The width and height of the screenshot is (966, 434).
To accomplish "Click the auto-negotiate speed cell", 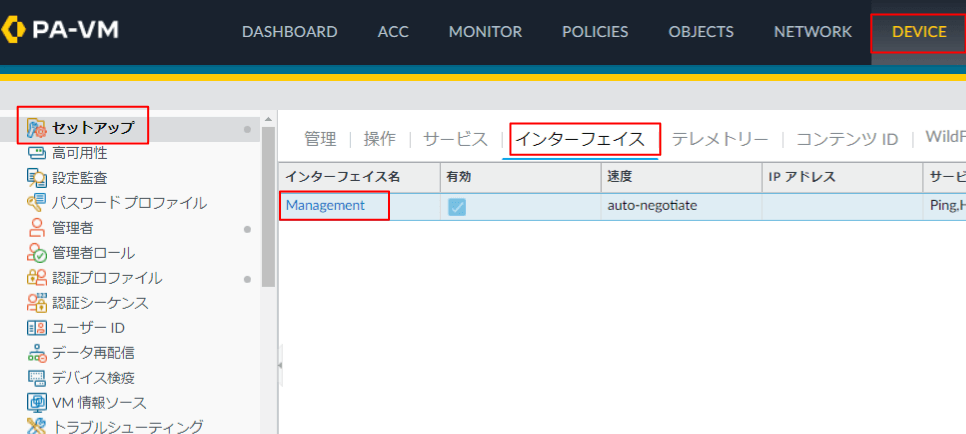I will tap(681, 206).
